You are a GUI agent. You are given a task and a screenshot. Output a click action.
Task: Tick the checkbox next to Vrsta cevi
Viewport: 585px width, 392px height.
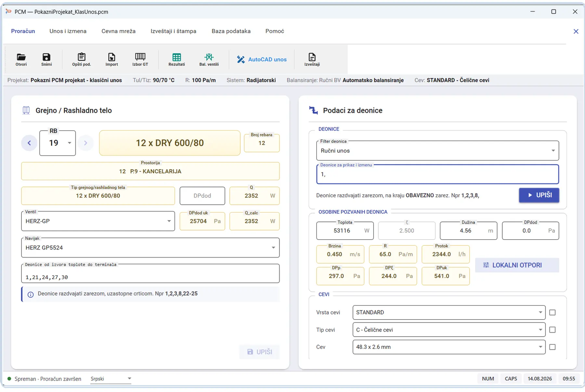tap(552, 312)
